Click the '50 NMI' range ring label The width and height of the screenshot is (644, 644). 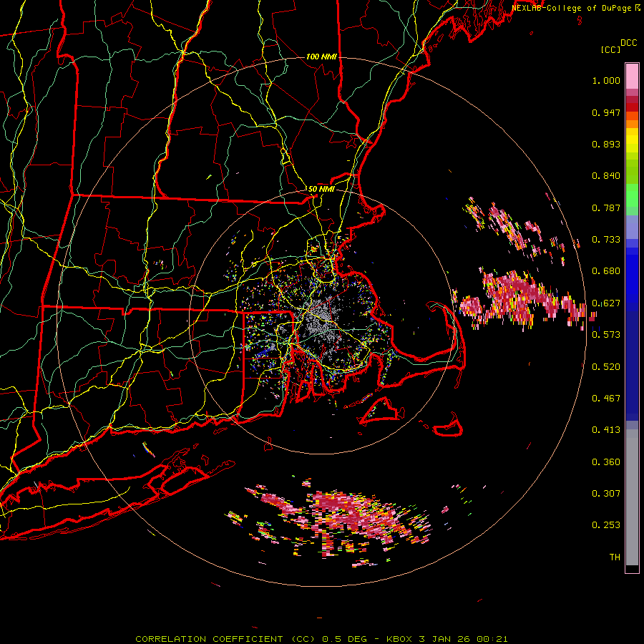(x=321, y=189)
